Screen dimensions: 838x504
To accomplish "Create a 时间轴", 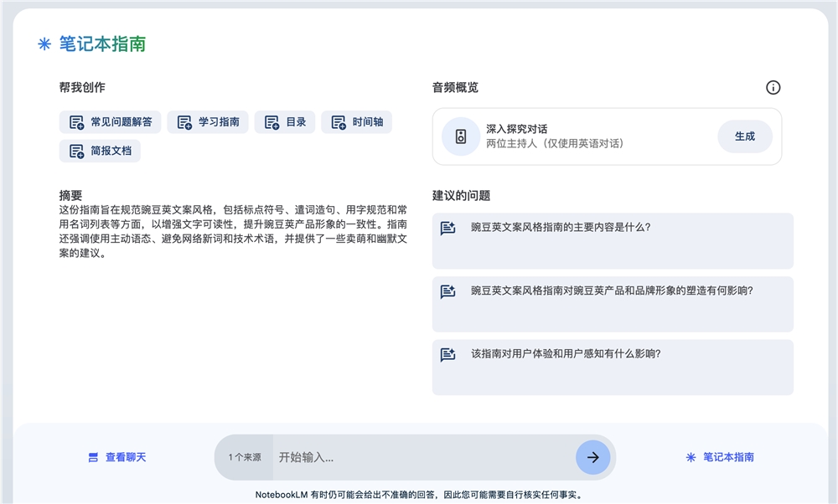I will pyautogui.click(x=356, y=122).
